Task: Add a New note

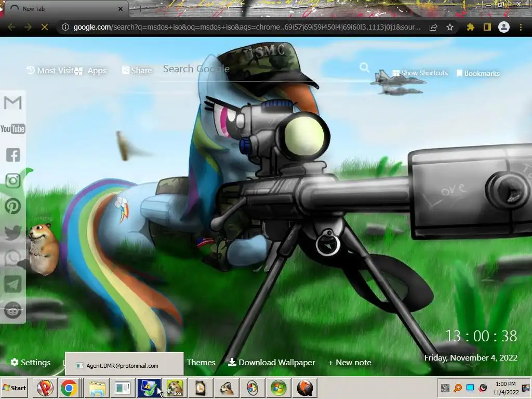Action: [350, 362]
